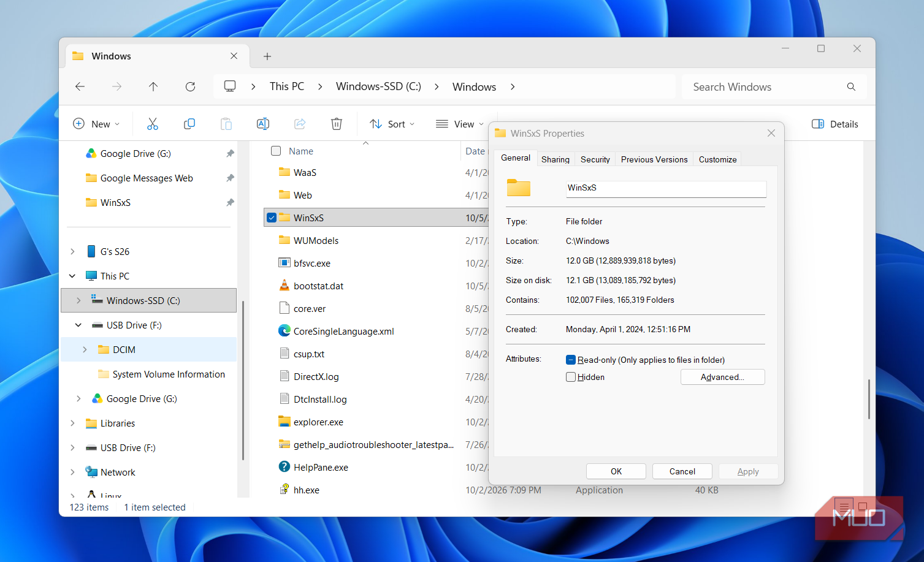Click the search magnifier icon
This screenshot has width=924, height=562.
pos(851,86)
